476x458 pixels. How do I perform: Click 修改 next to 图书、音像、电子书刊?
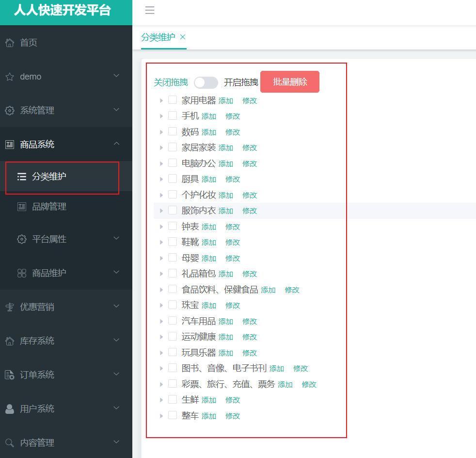tap(301, 369)
